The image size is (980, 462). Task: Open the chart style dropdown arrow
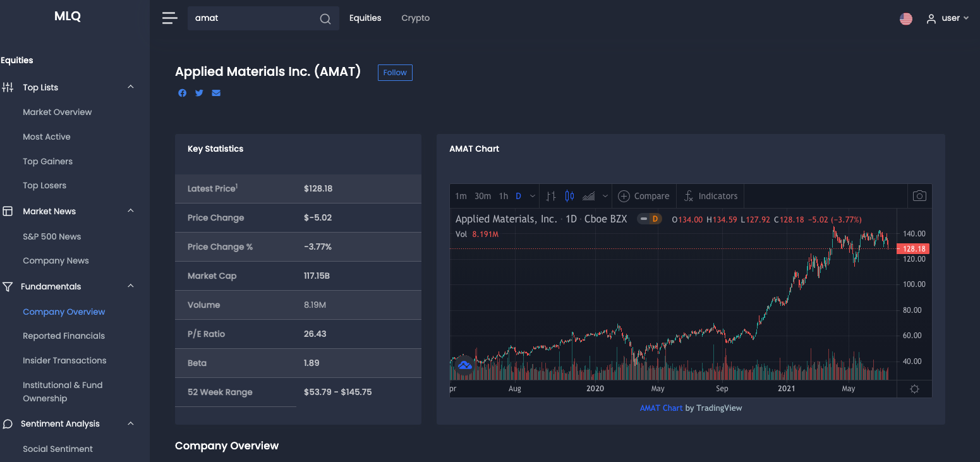click(605, 196)
